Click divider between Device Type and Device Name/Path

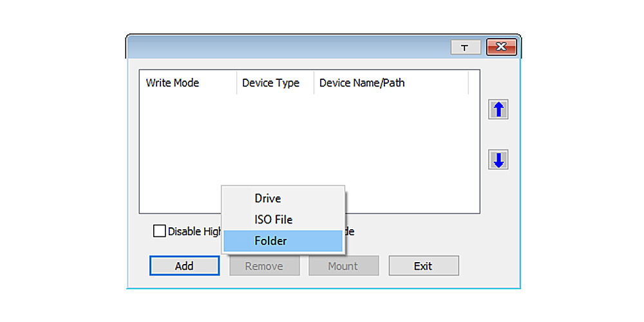point(314,83)
